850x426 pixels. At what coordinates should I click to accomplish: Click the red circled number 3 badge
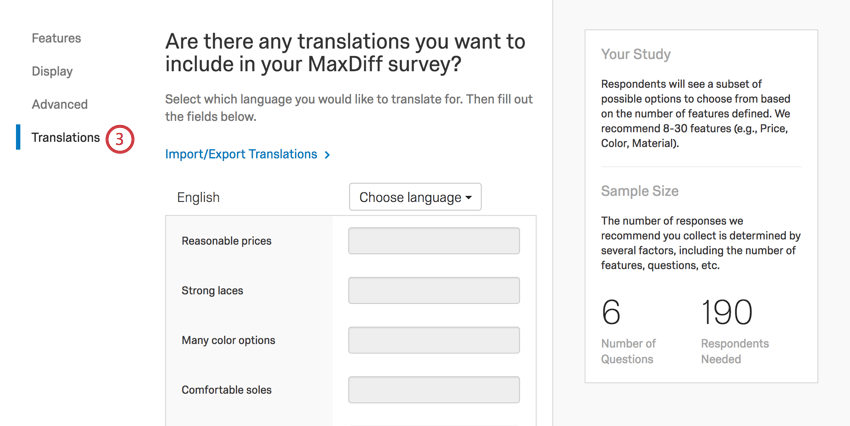point(119,139)
